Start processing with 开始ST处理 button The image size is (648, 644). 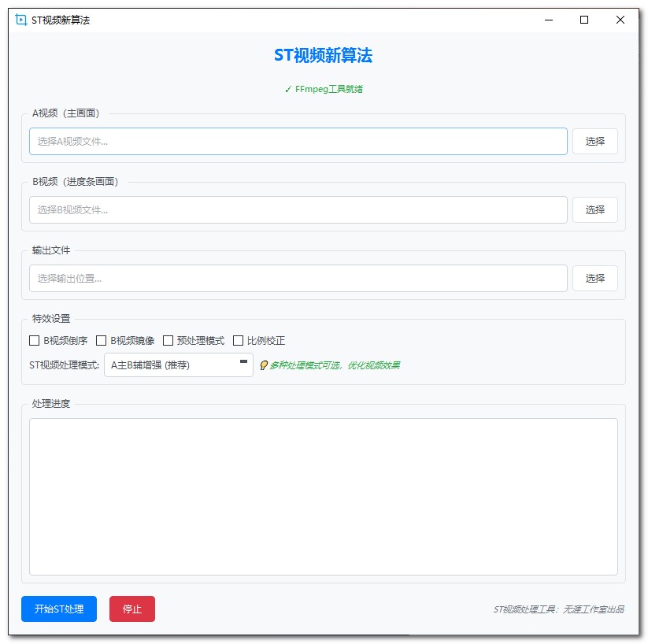[59, 609]
